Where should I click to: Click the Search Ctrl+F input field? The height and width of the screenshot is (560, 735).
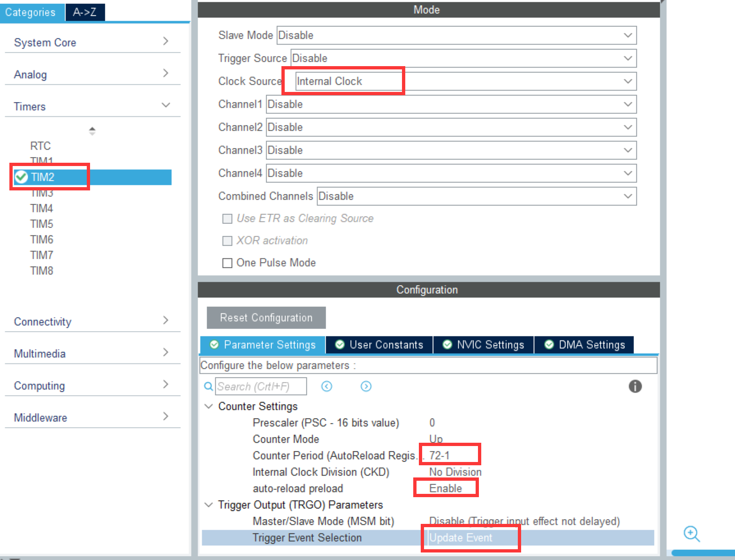tap(260, 386)
